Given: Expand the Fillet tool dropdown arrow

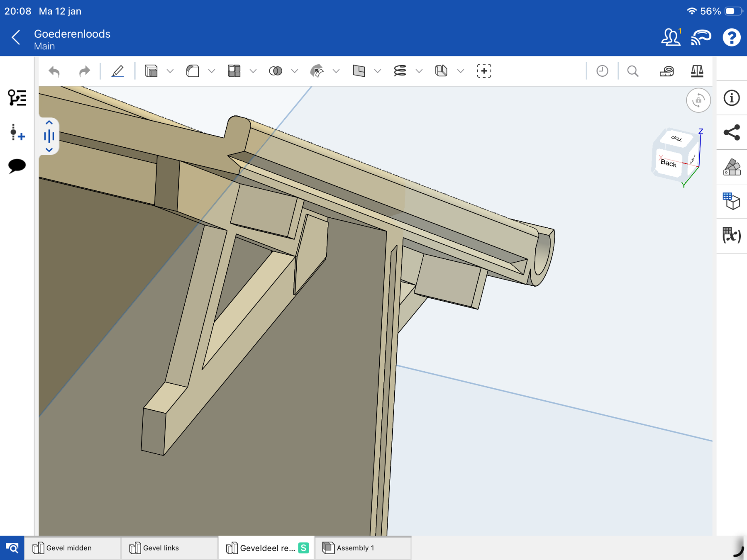Looking at the screenshot, I should click(212, 71).
